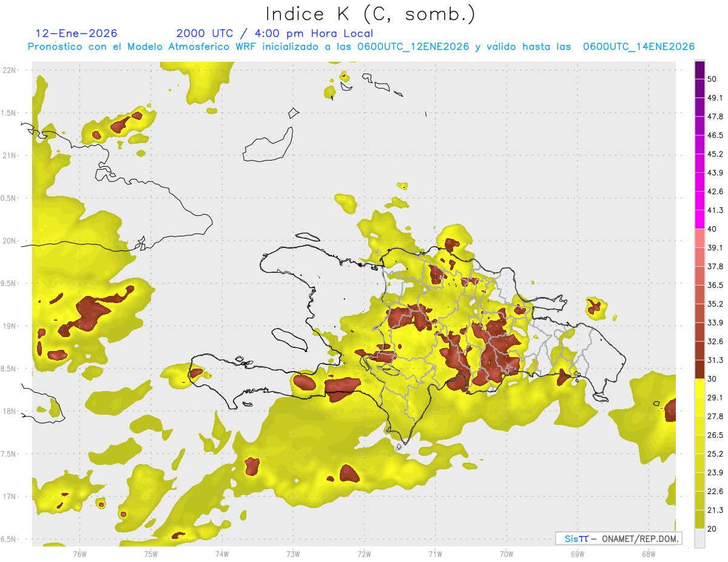The image size is (728, 562).
Task: Click the colorbar value "50"
Action: click(712, 79)
